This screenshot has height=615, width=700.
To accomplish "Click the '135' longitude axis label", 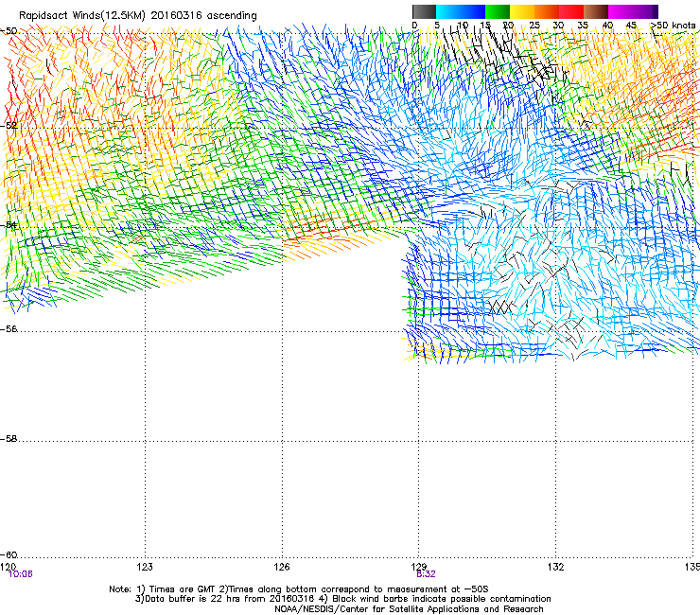I will tap(692, 567).
